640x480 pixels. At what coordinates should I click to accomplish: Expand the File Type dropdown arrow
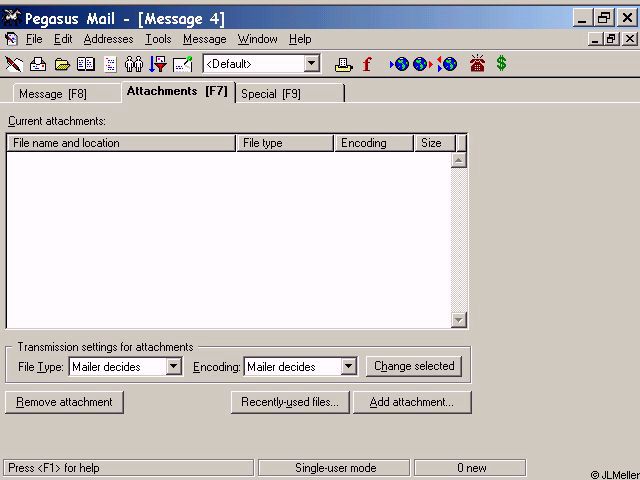point(173,366)
